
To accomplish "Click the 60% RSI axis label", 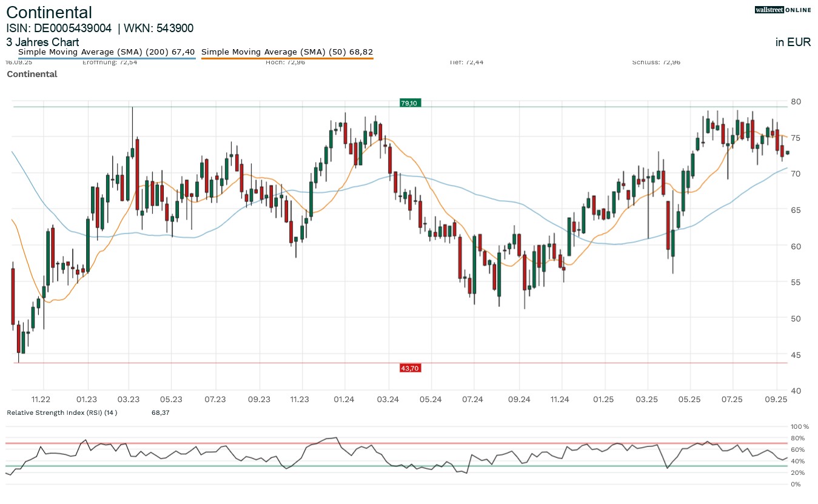I will pyautogui.click(x=797, y=450).
